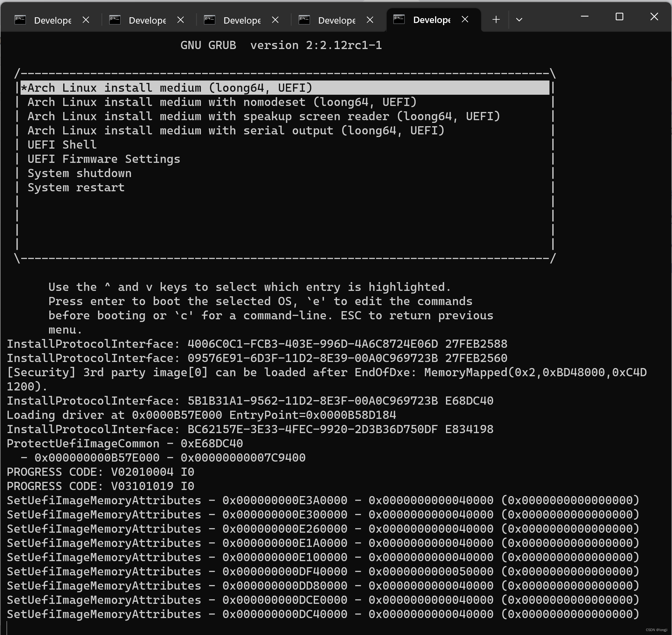Viewport: 672px width, 635px height.
Task: Click the SetUefiImageMemoryAttributes 0x00000000DD80000 line
Action: [323, 586]
